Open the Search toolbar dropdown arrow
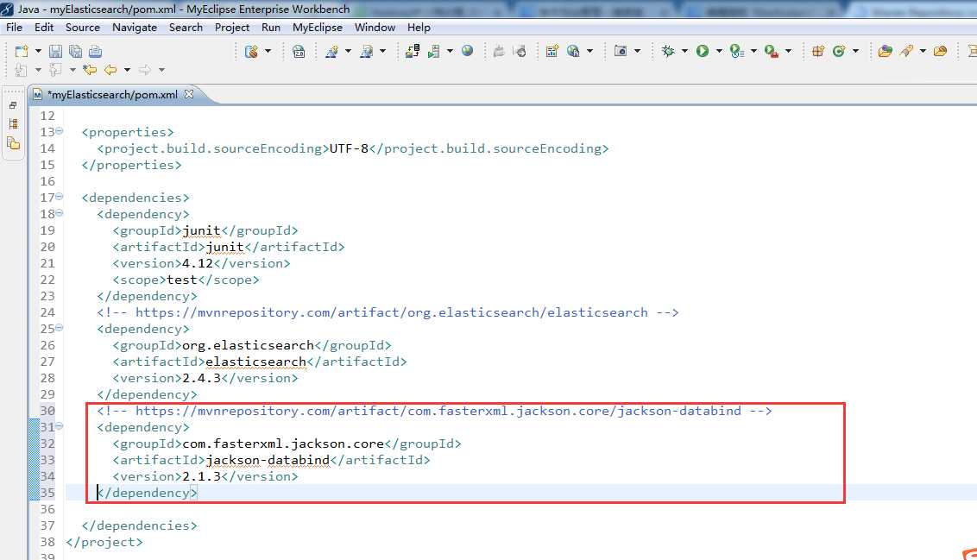977x560 pixels. tap(923, 51)
